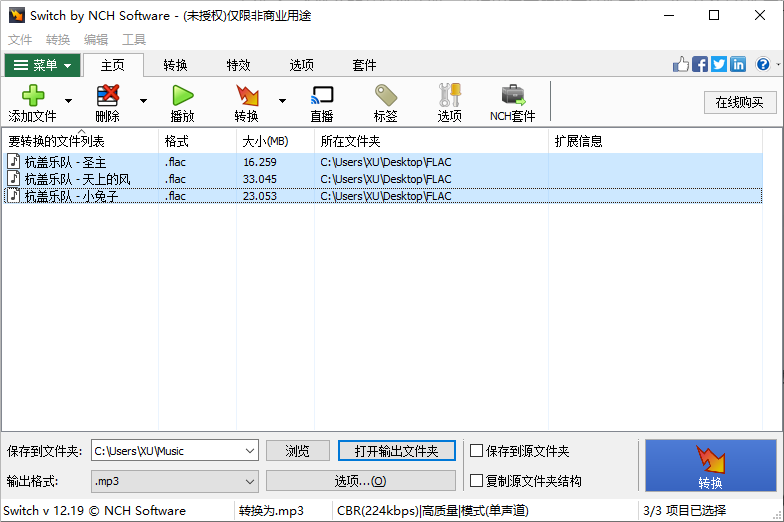
Task: Select the file row 杭盖乐队 - 小兔子
Action: 383,196
